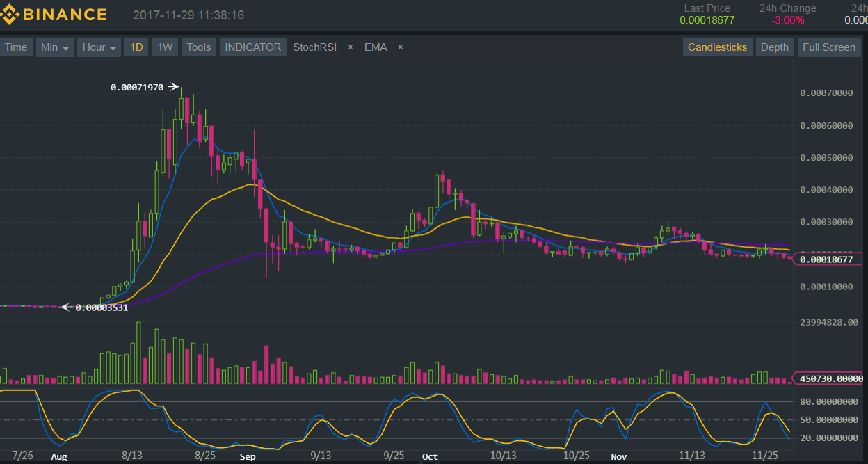Open the INDICATOR menu

click(253, 47)
